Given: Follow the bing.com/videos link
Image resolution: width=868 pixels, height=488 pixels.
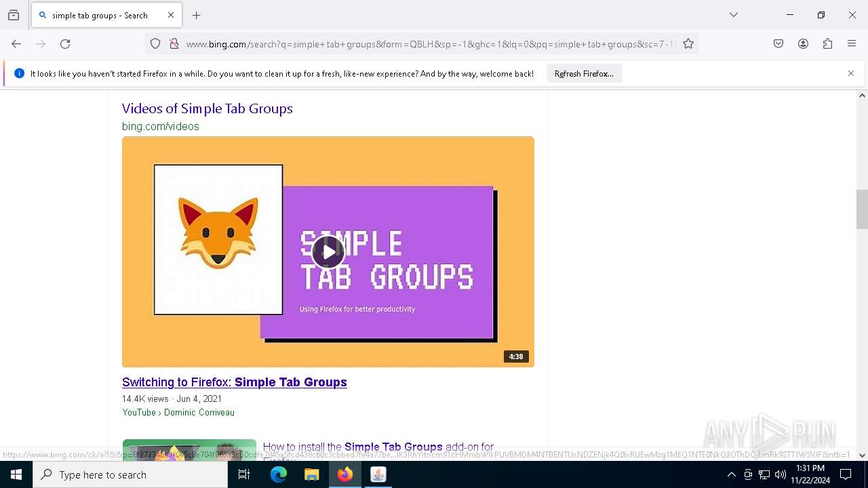Looking at the screenshot, I should point(161,126).
